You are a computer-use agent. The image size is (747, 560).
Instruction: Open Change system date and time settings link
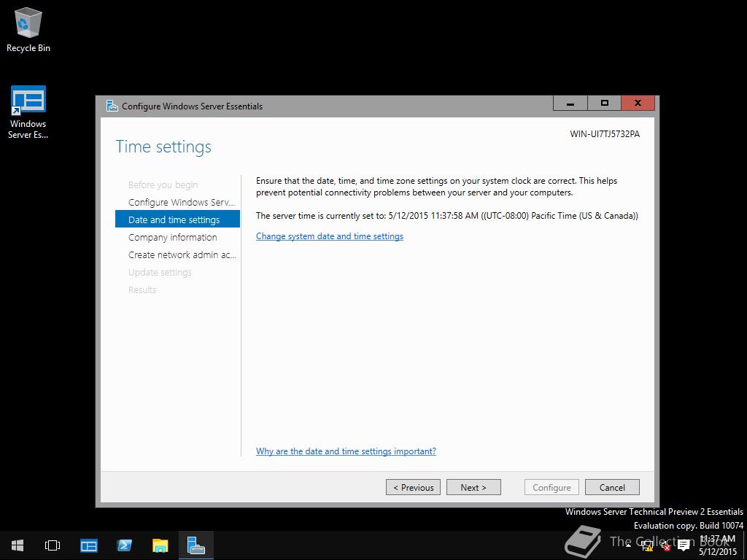coord(330,236)
